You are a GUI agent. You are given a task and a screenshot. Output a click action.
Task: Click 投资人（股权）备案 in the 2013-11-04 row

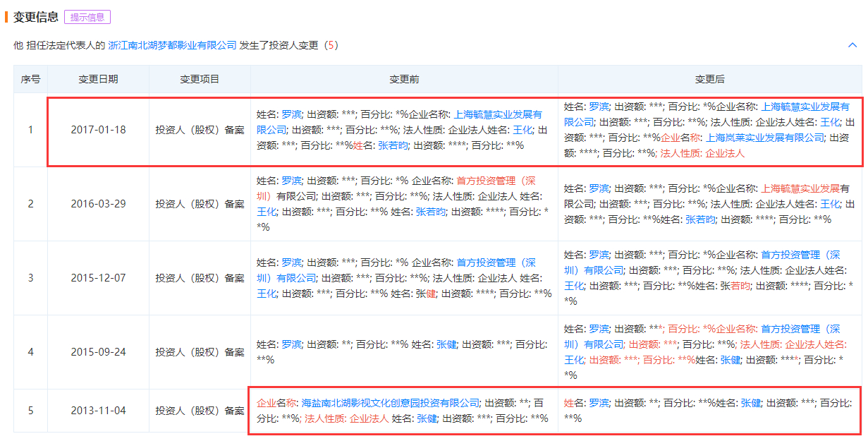[x=200, y=411]
